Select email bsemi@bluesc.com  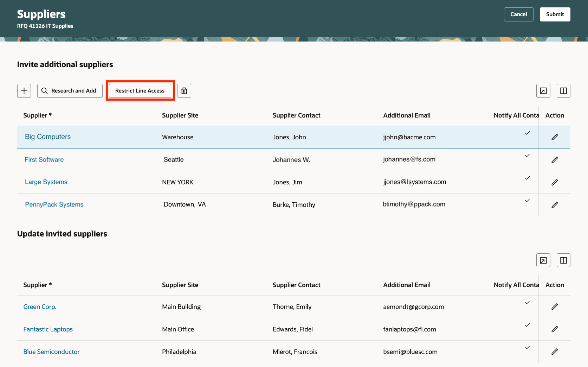pyautogui.click(x=410, y=352)
